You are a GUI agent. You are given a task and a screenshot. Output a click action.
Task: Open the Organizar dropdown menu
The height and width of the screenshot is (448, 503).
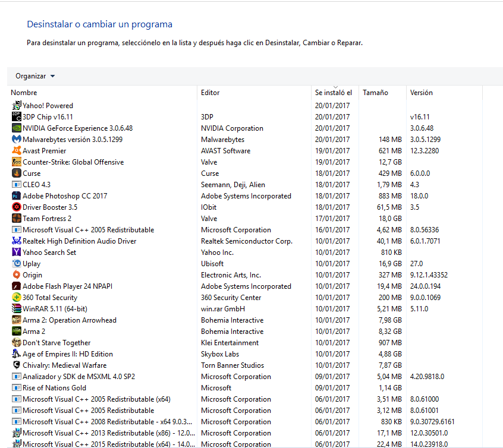click(35, 76)
